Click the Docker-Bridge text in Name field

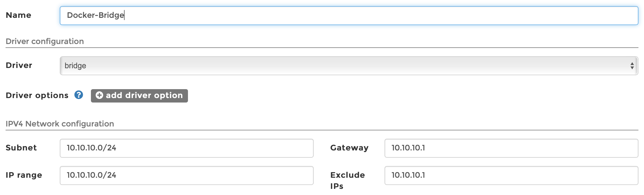95,15
